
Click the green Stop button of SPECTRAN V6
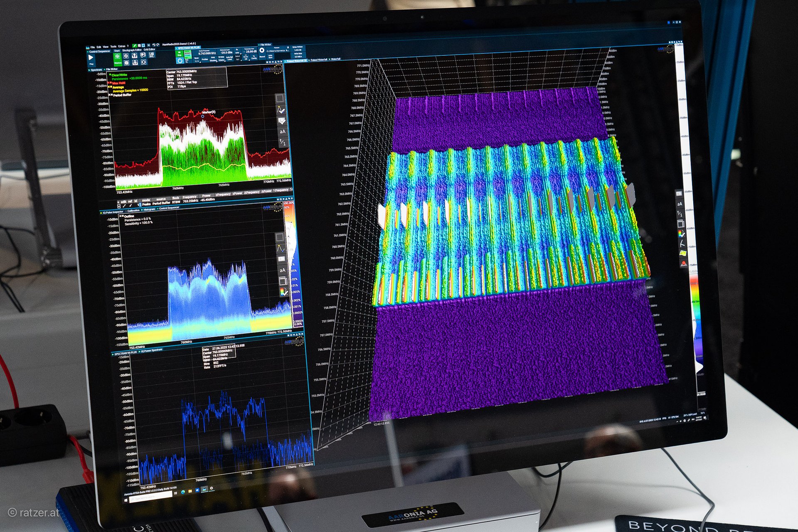(180, 53)
